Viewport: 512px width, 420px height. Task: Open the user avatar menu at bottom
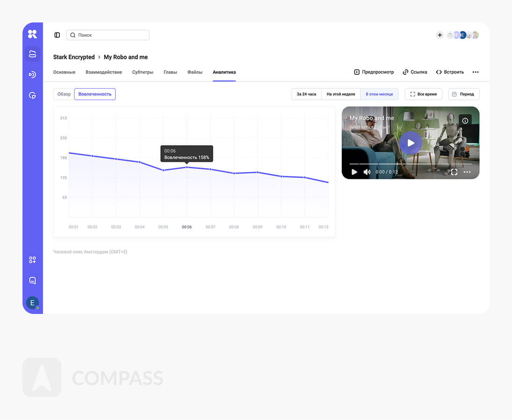32,303
